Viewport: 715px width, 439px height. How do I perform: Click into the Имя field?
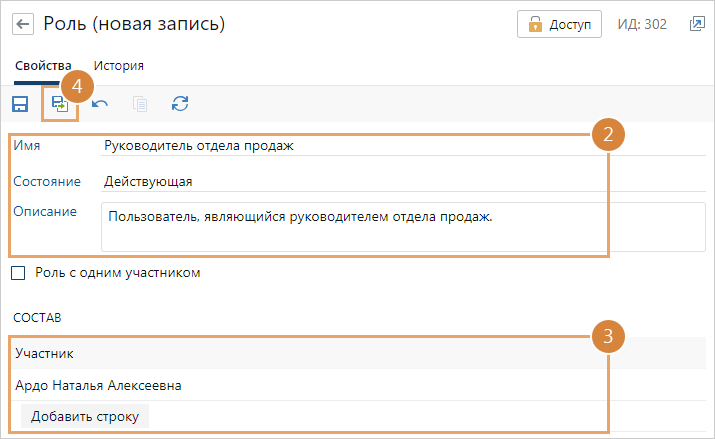[350, 146]
